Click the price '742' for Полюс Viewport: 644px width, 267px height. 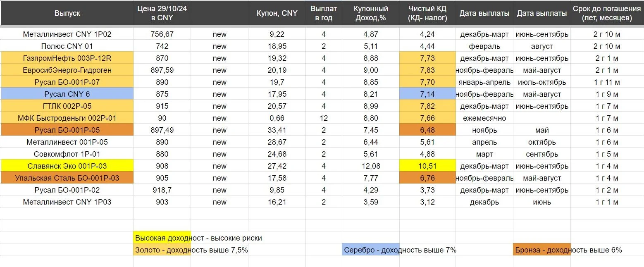click(162, 46)
